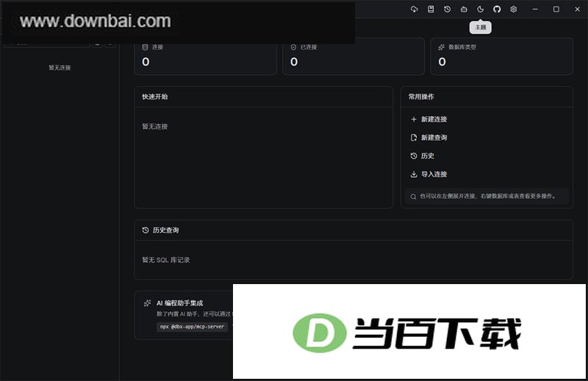Maximize the application window
The image size is (588, 381).
(x=556, y=10)
